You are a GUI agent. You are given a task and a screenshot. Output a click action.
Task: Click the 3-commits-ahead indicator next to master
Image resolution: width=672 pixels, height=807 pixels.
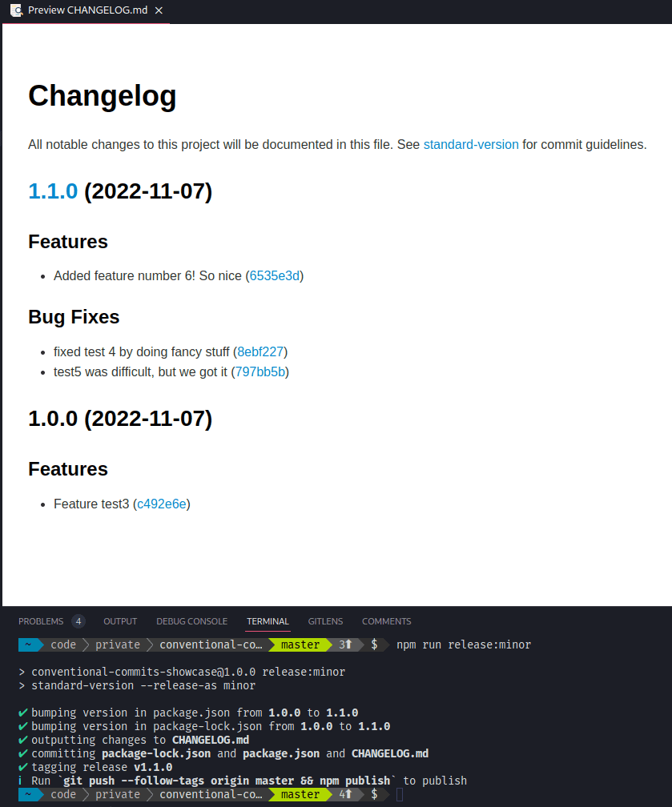pyautogui.click(x=344, y=644)
